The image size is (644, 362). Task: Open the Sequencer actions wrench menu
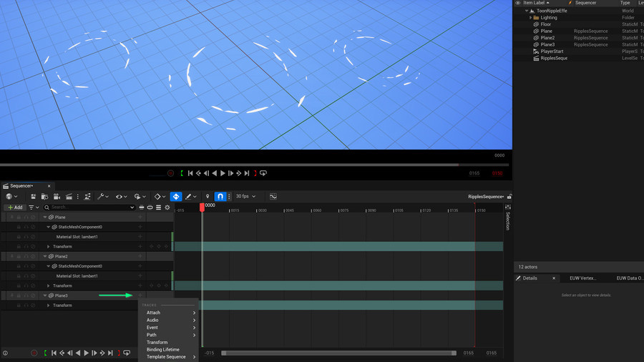click(x=102, y=197)
